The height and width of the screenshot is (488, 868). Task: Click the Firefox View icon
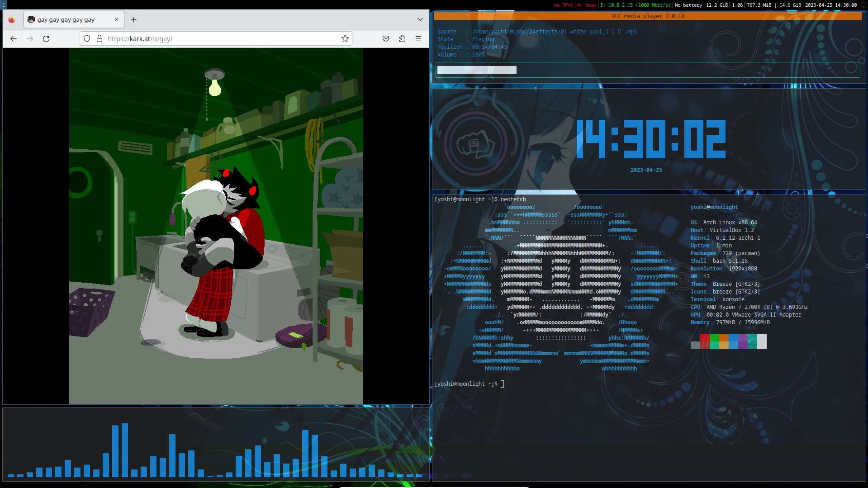tap(12, 20)
